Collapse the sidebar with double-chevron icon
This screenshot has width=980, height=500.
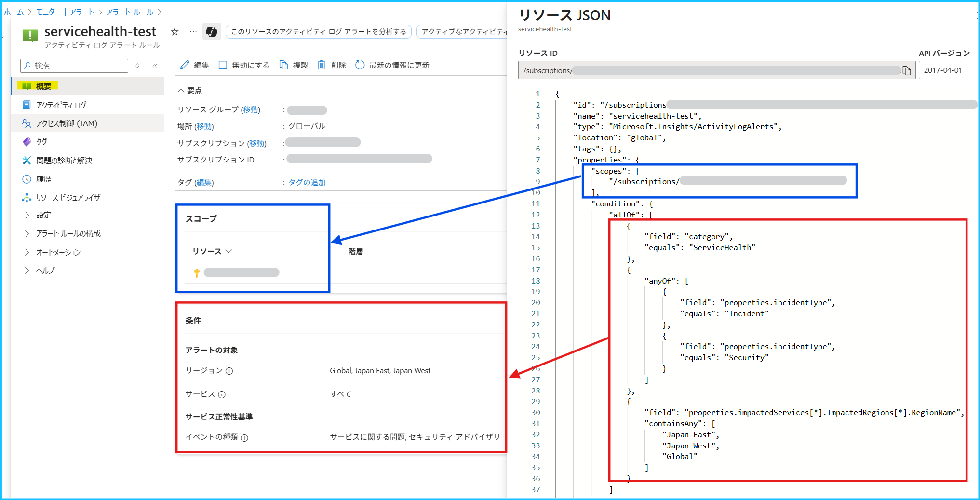click(x=155, y=66)
